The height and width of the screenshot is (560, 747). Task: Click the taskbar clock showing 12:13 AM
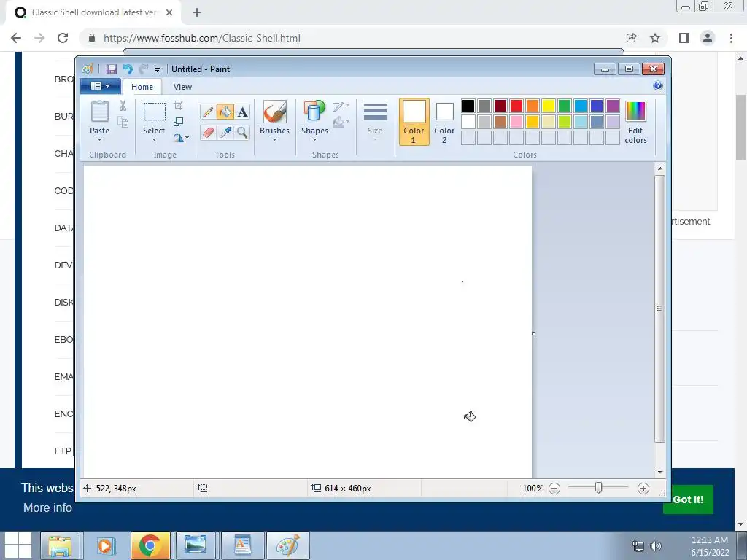point(709,540)
